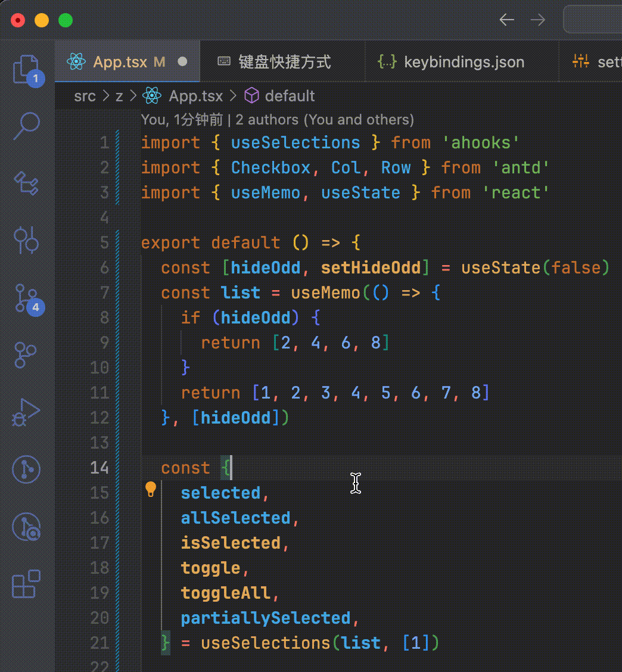Image resolution: width=622 pixels, height=672 pixels.
Task: Open the Explorer view in activity bar
Action: tap(27, 70)
